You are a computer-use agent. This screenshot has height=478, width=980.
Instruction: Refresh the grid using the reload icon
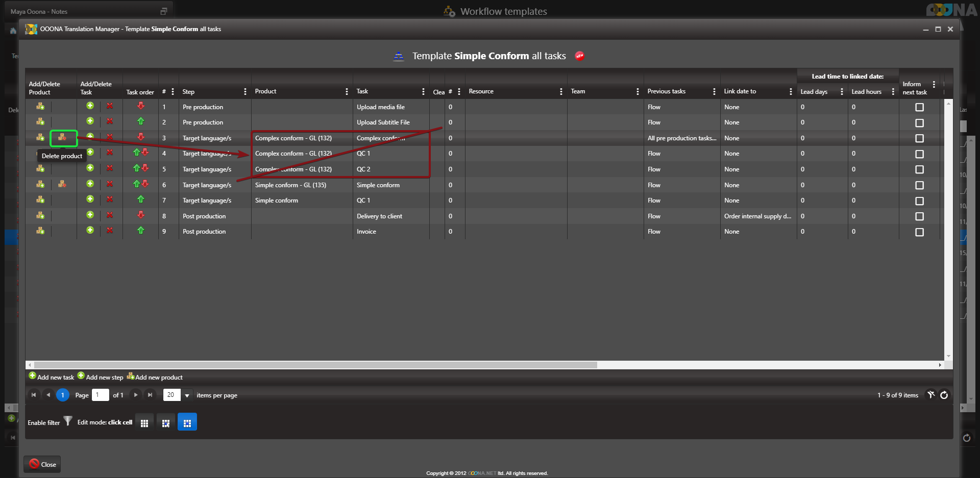point(944,395)
